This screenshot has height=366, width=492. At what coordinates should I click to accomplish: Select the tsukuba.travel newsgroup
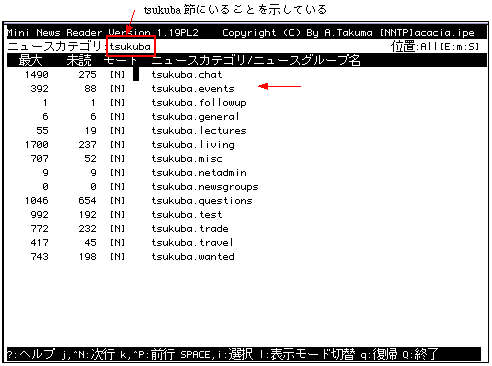click(x=192, y=242)
